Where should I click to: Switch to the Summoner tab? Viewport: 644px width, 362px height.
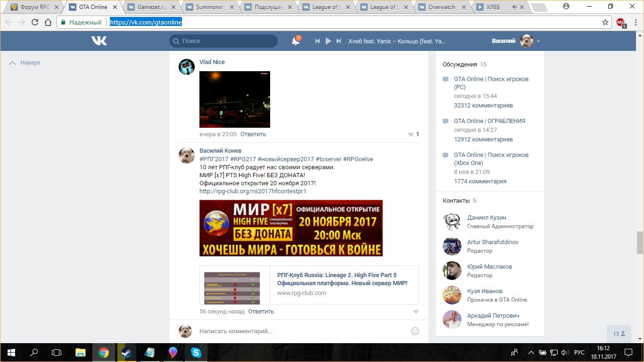pyautogui.click(x=210, y=7)
